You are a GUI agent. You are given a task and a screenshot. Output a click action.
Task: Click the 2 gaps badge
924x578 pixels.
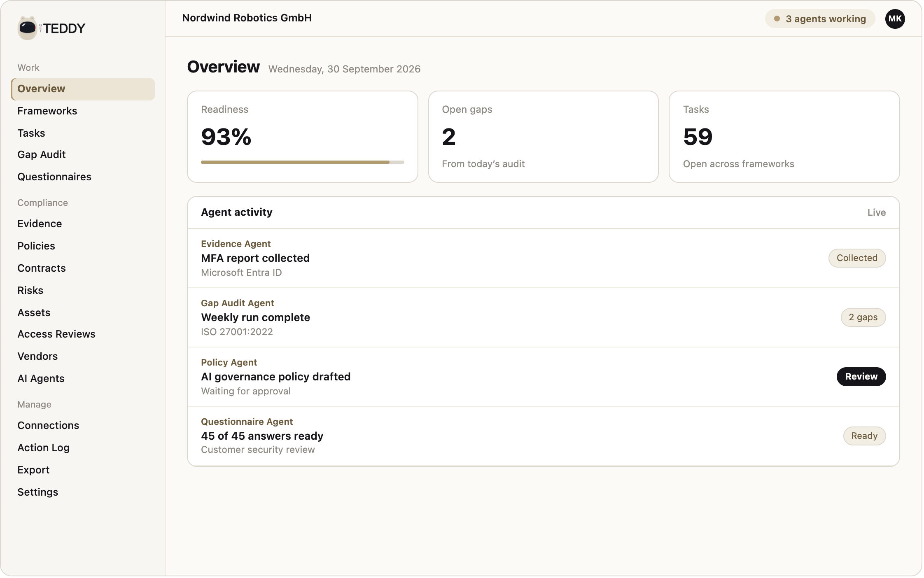click(x=863, y=317)
